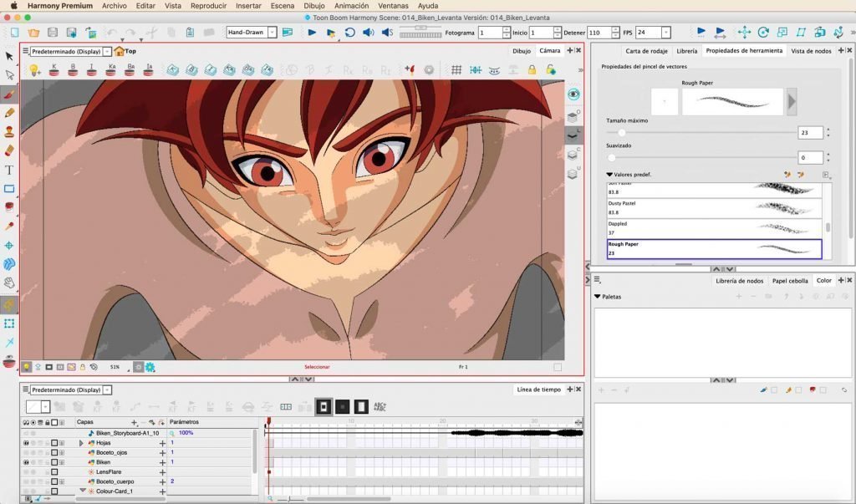
Task: Select the Color dropper tool
Action: tap(9, 226)
